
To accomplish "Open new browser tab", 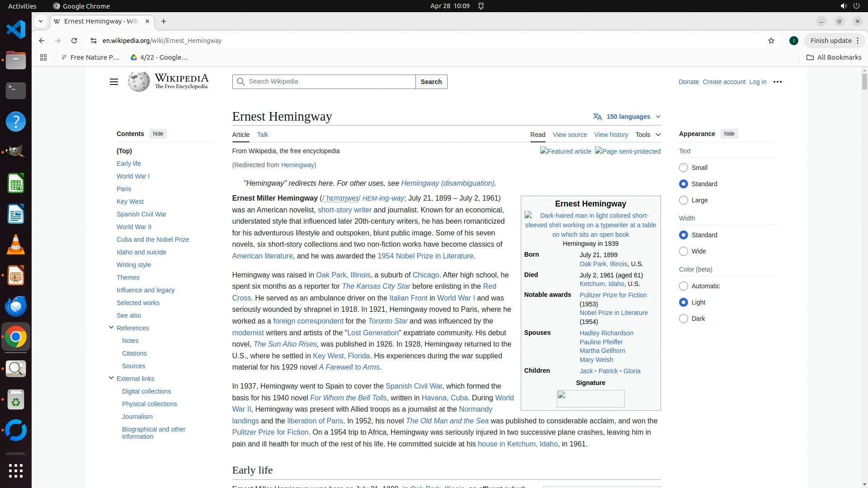I will point(164,21).
